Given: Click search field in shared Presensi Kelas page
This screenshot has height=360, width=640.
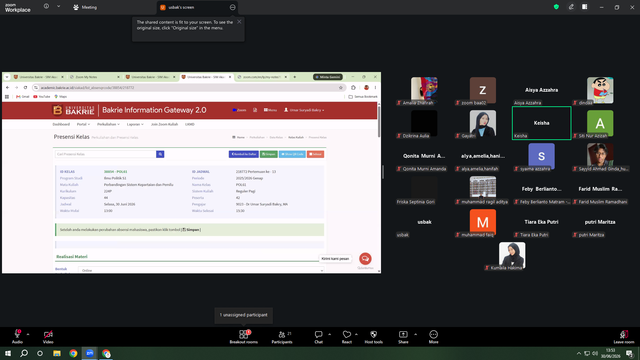Looking at the screenshot, I should pos(106,154).
